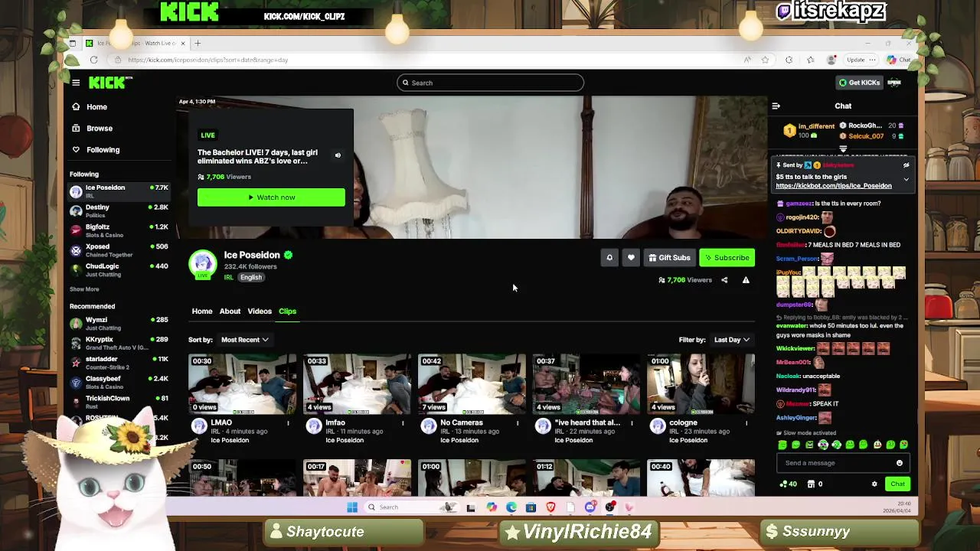The image size is (980, 551).
Task: Report the channel via warning triangle icon
Action: click(746, 280)
